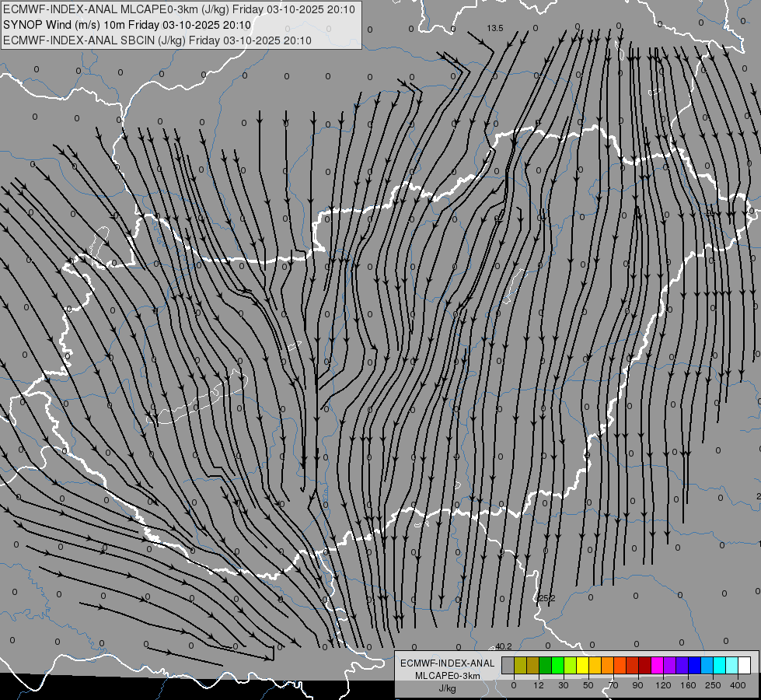Click the ECMWF SBCIN header line
761x700 pixels.
(x=157, y=40)
